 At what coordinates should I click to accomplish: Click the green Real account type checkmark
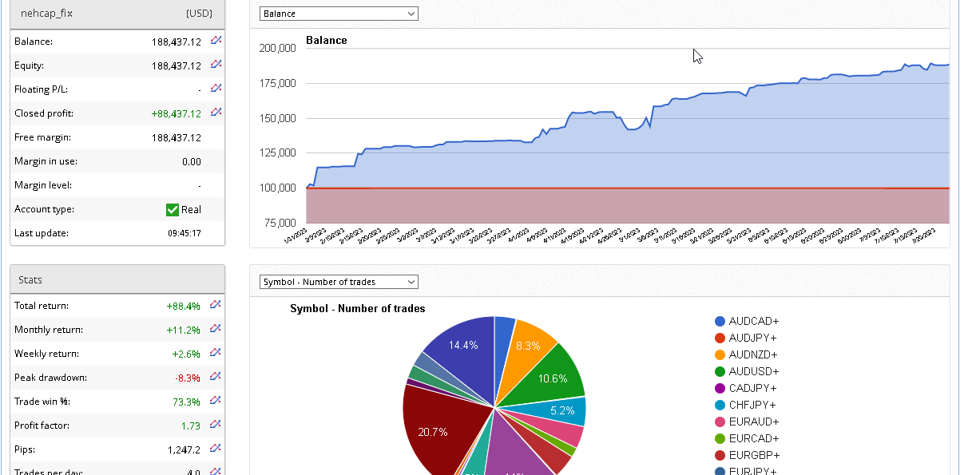coord(172,209)
